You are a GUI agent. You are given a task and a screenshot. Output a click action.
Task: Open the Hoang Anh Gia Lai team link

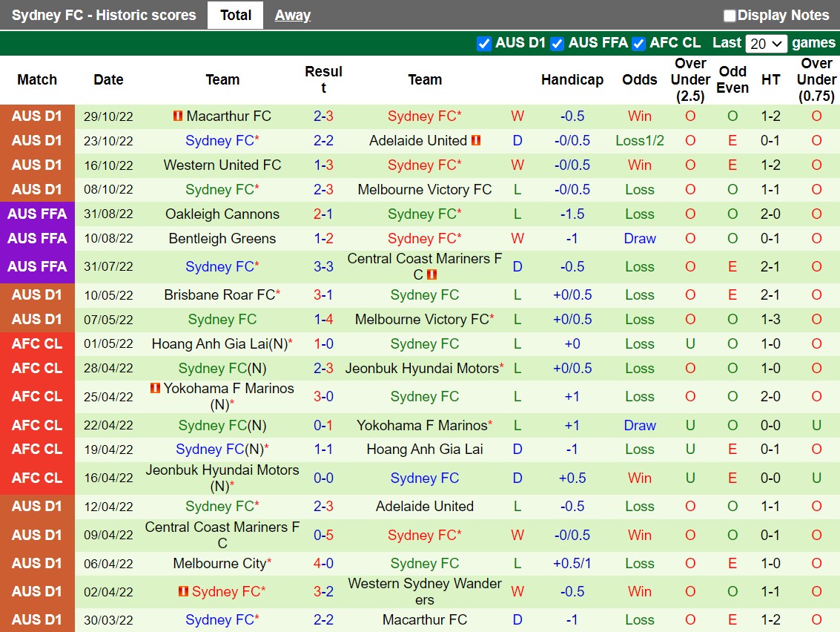(x=425, y=449)
